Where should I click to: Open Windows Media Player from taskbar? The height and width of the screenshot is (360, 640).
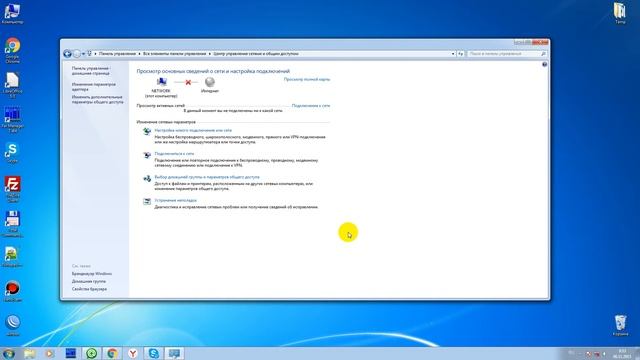[49, 353]
